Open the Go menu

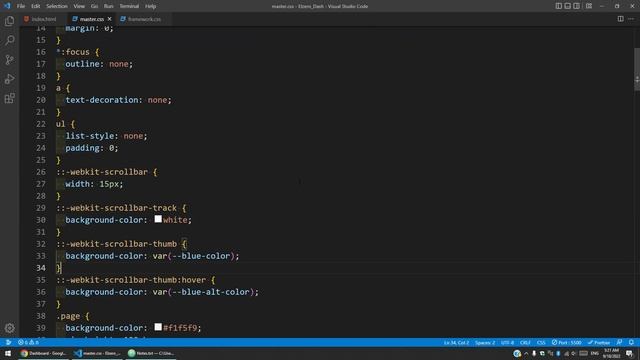[x=94, y=6]
